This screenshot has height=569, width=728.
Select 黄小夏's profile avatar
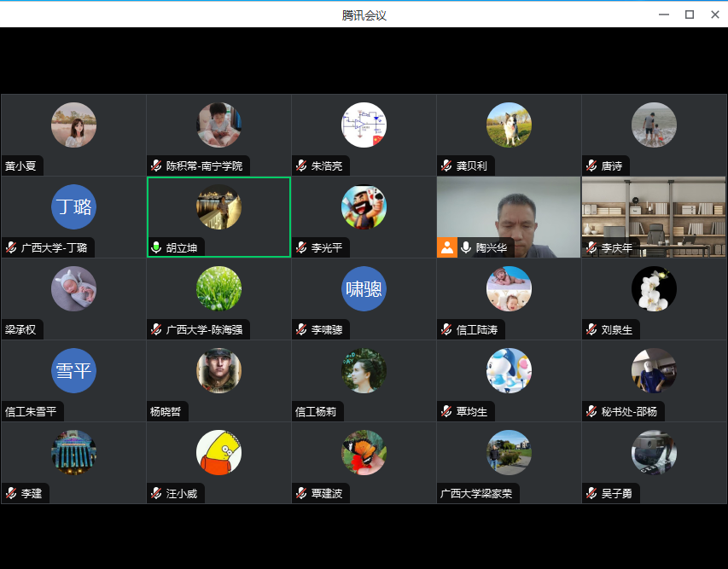[x=73, y=125]
